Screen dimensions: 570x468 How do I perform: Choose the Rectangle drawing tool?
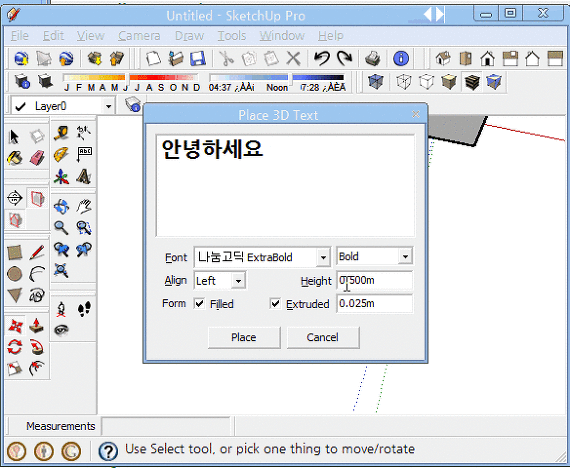(15, 252)
